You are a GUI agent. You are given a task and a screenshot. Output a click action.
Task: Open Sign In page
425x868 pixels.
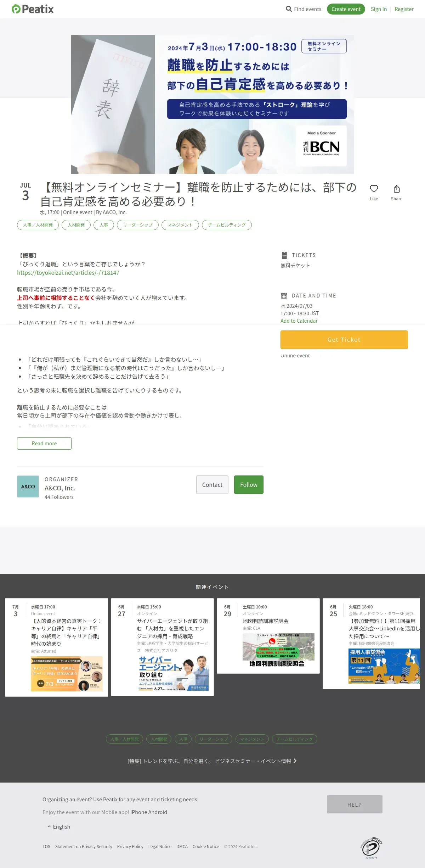coord(379,9)
